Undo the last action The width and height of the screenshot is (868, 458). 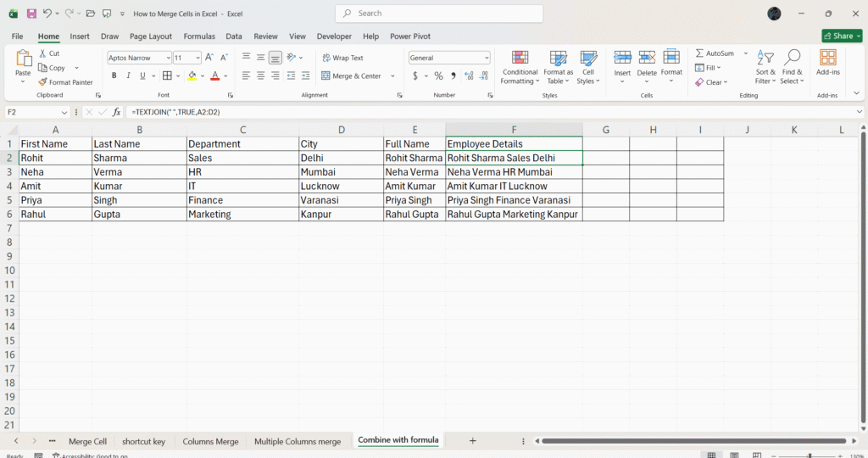47,14
